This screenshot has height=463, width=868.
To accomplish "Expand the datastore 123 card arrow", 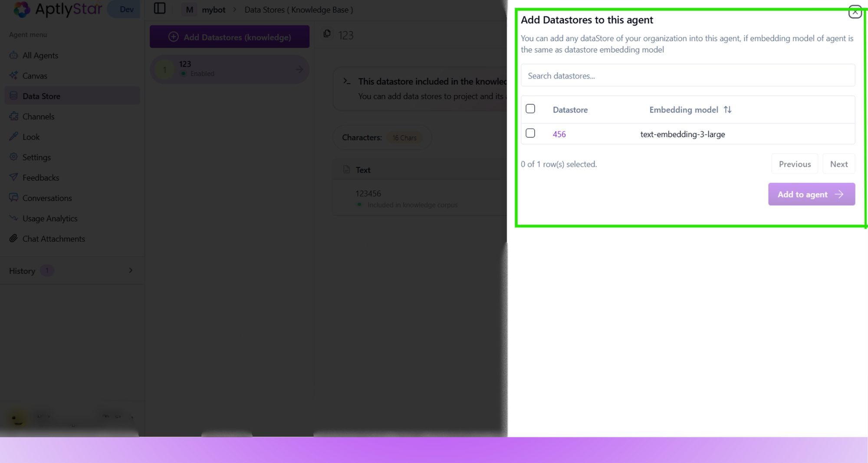I will click(x=299, y=69).
